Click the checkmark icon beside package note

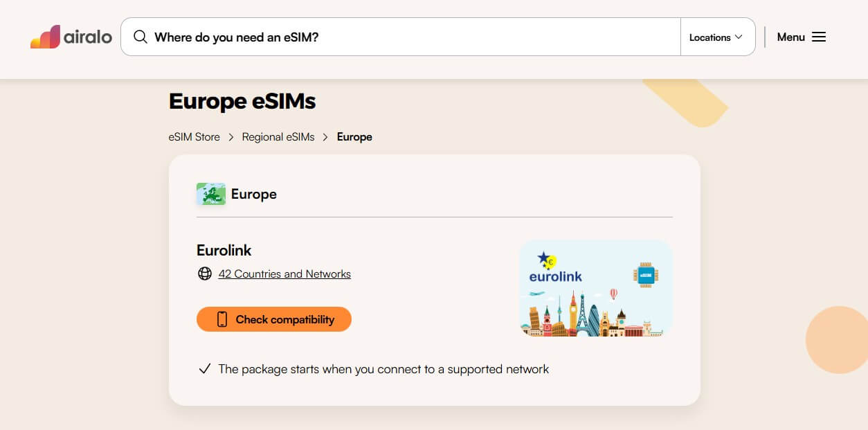204,369
